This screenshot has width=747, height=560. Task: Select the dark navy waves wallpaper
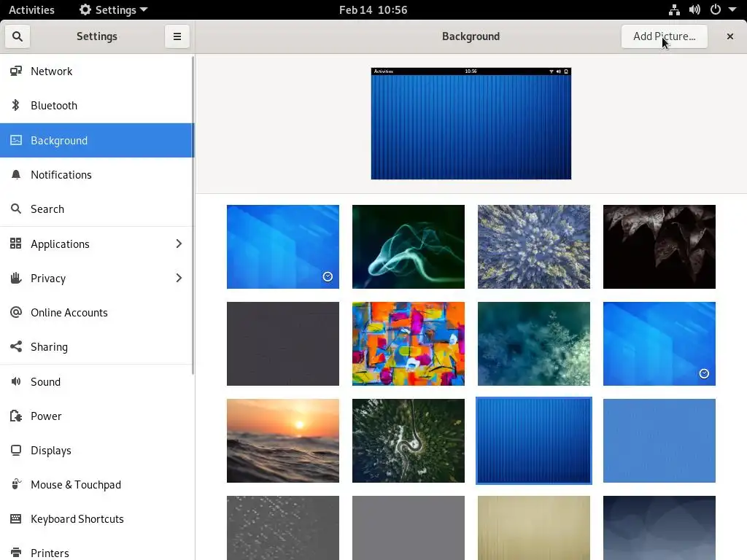(659, 528)
